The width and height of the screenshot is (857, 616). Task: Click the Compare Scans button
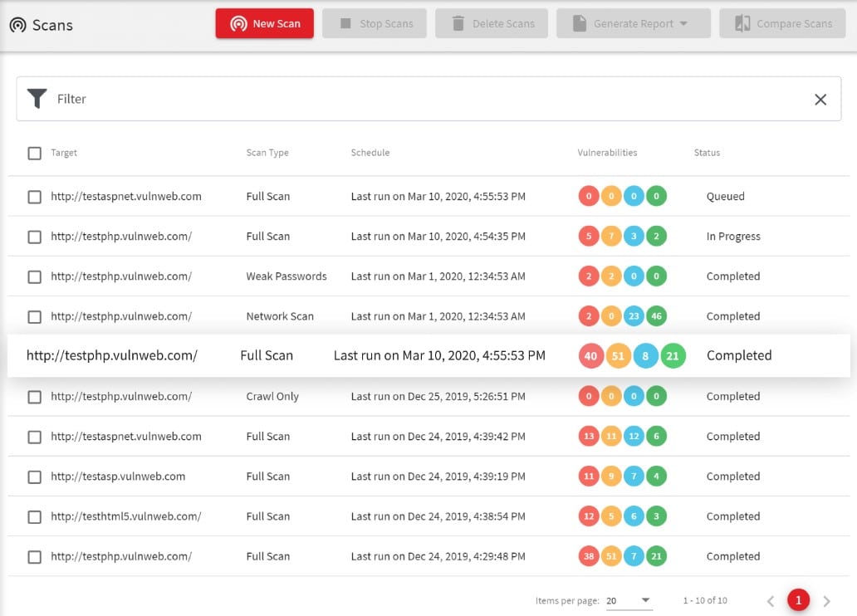(782, 23)
